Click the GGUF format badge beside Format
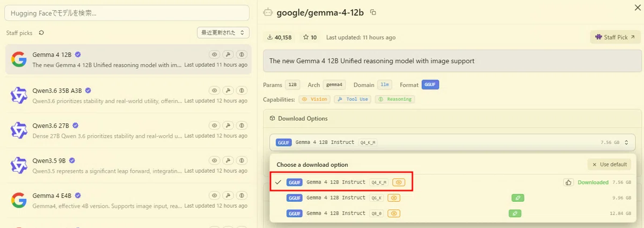The height and width of the screenshot is (228, 644). click(430, 85)
